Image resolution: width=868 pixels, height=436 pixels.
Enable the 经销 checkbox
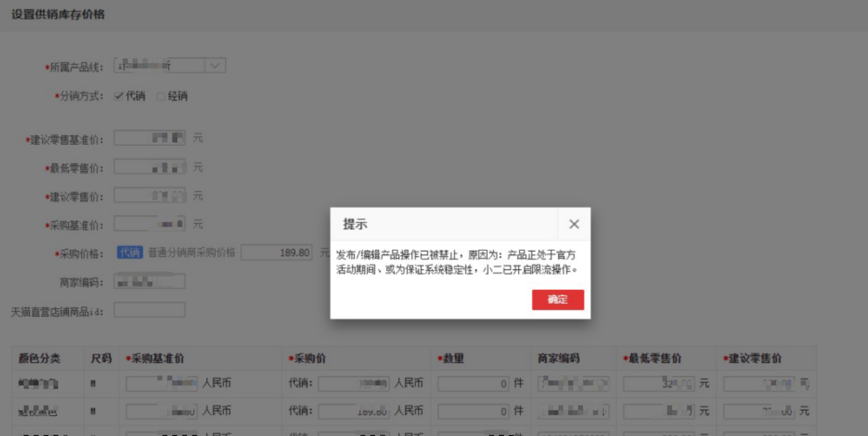click(x=161, y=96)
